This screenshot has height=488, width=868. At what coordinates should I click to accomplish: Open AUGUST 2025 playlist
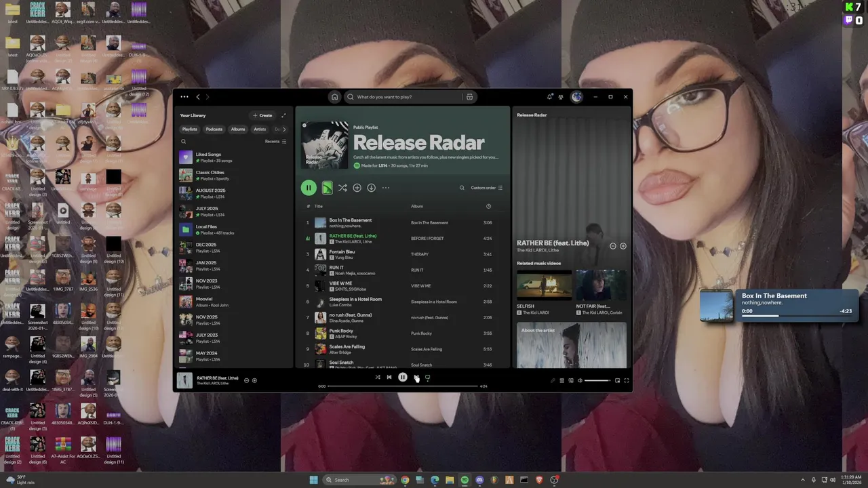pyautogui.click(x=233, y=193)
